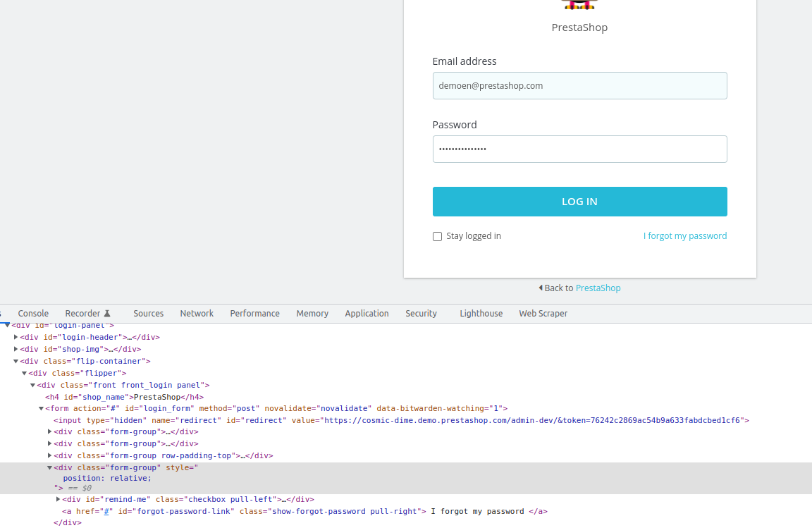Open the Web Scraper tab

[543, 313]
